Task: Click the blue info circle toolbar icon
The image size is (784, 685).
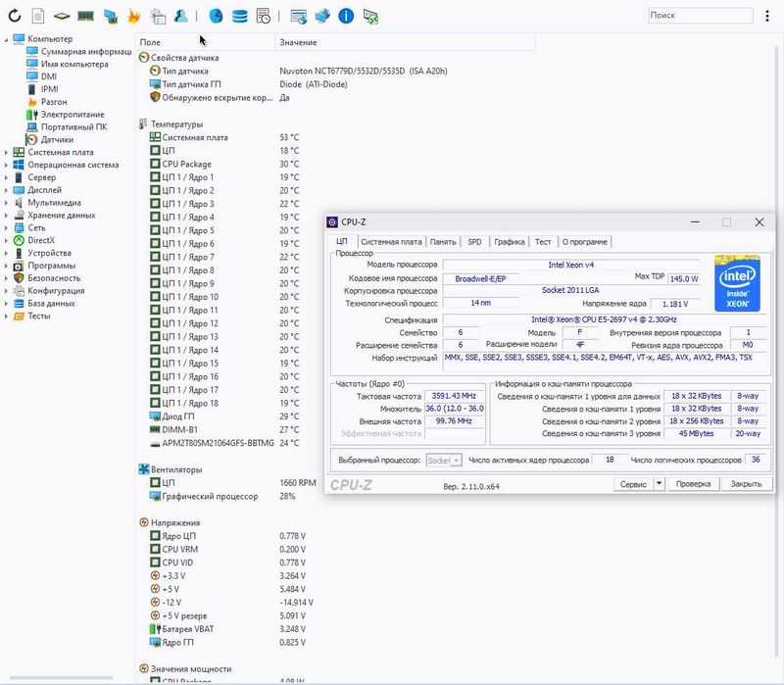Action: tap(346, 16)
